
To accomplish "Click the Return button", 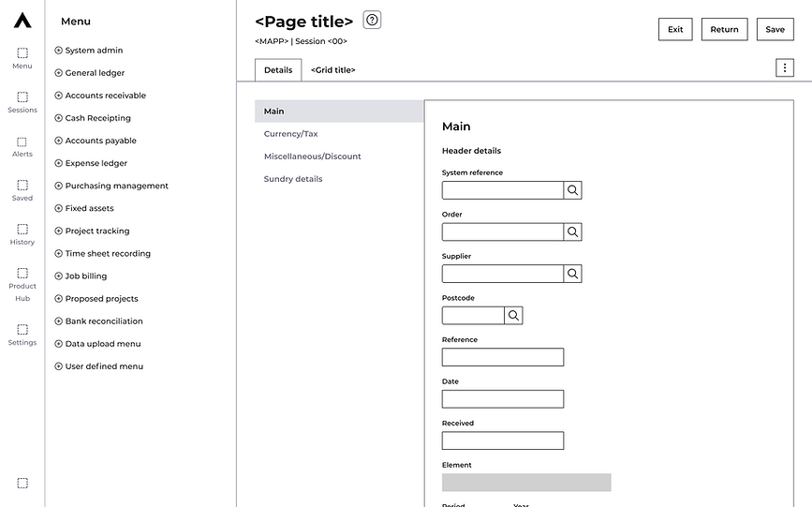I will click(725, 30).
